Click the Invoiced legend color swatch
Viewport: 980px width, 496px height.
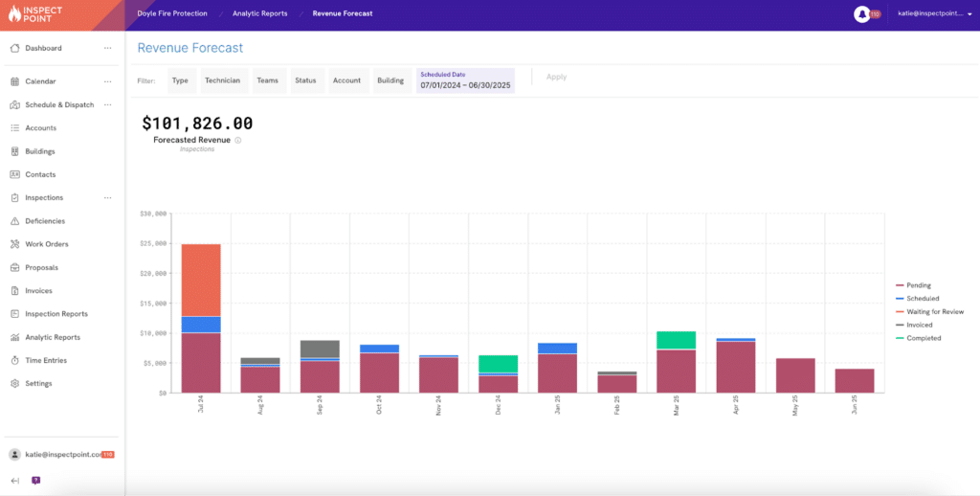click(900, 325)
